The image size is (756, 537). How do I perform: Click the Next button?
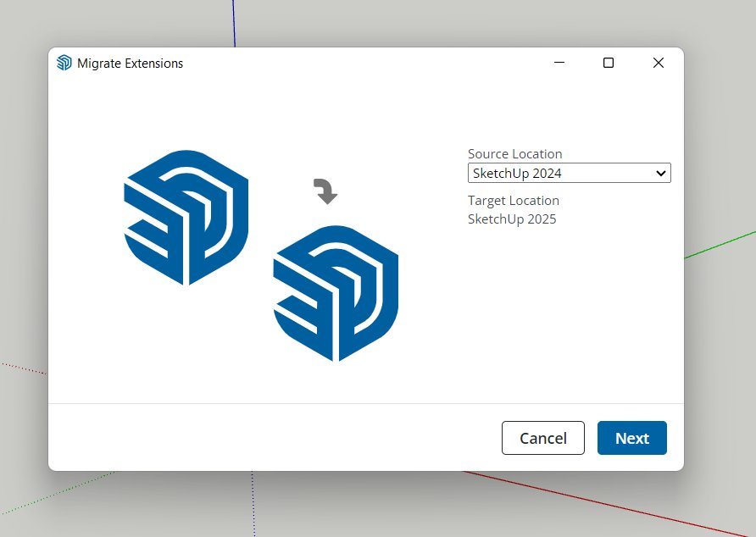(631, 438)
